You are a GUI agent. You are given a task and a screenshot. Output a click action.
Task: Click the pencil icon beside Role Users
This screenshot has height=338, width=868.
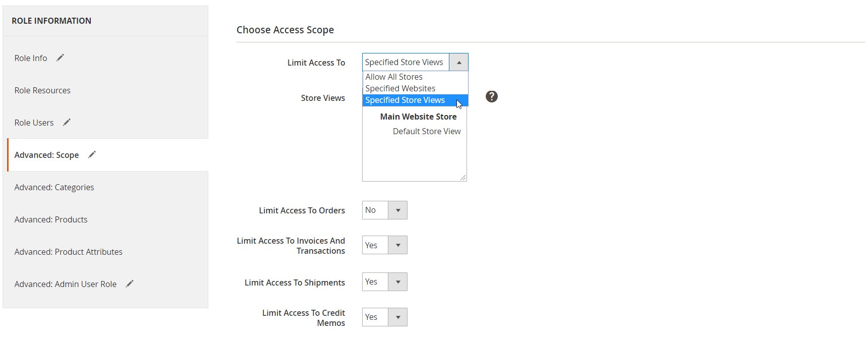pyautogui.click(x=67, y=123)
